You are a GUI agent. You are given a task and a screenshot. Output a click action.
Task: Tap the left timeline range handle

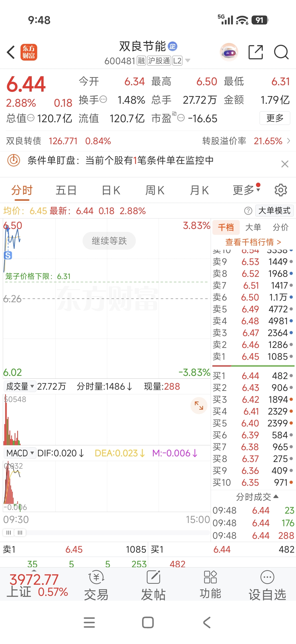(x=8, y=532)
